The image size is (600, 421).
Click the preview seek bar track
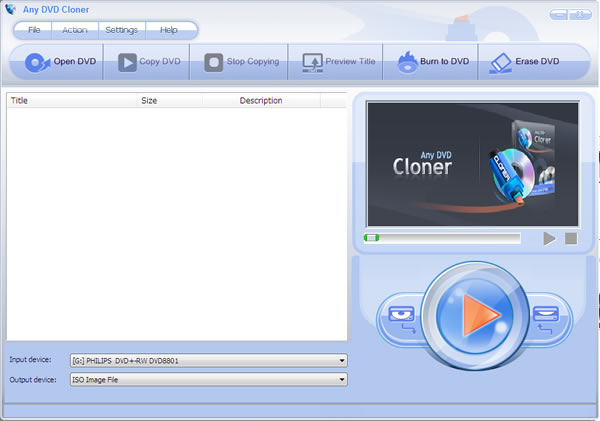coord(442,238)
